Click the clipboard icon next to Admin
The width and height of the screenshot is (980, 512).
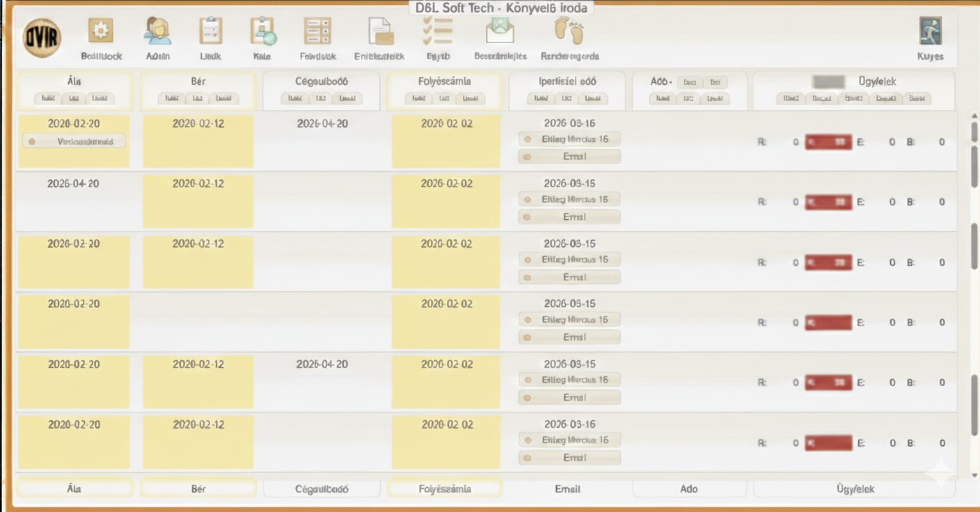pos(210,31)
